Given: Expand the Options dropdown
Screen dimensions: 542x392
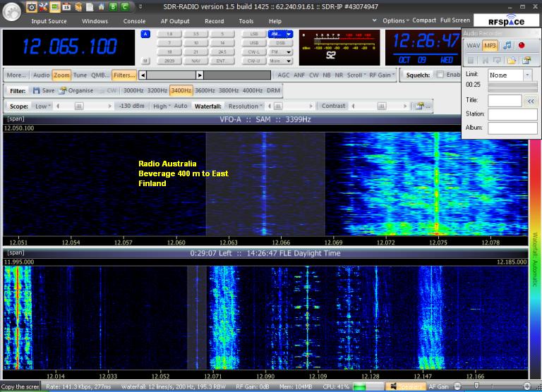Looking at the screenshot, I should coord(396,20).
